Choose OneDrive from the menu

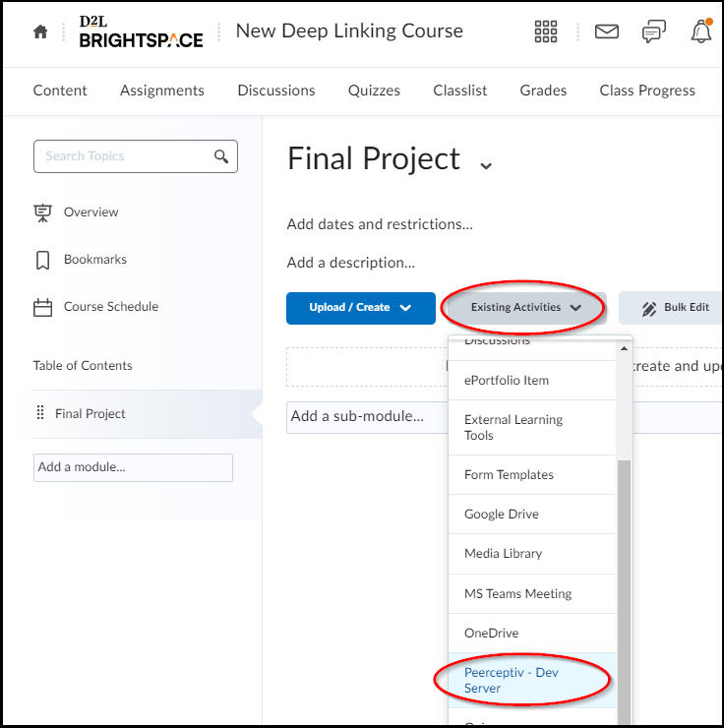(x=532, y=634)
